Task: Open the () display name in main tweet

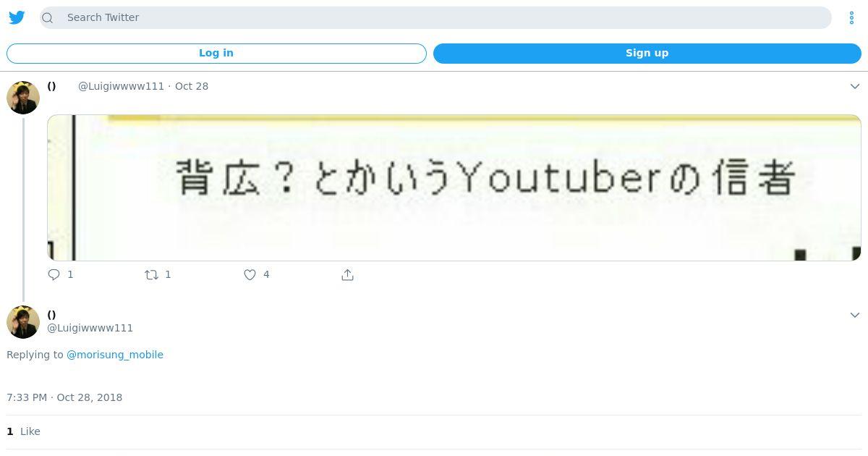Action: 51,315
